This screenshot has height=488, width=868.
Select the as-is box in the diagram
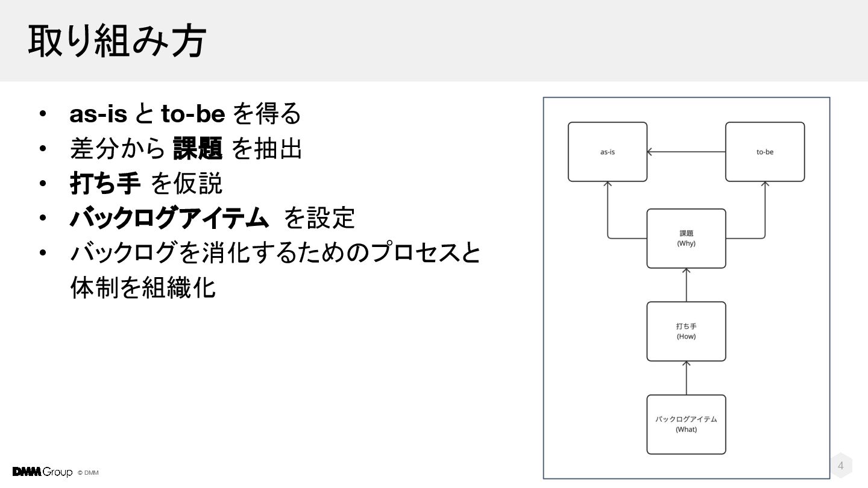608,152
